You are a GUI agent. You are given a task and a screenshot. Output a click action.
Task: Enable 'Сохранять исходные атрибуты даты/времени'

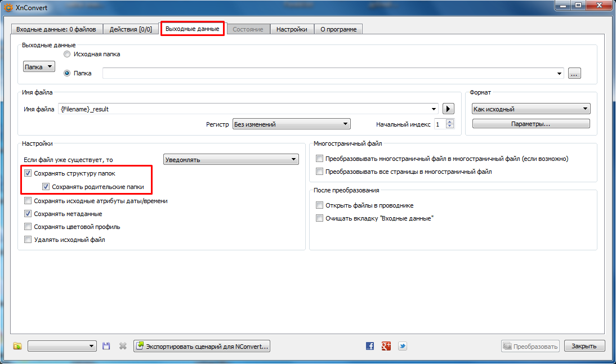[x=28, y=201]
